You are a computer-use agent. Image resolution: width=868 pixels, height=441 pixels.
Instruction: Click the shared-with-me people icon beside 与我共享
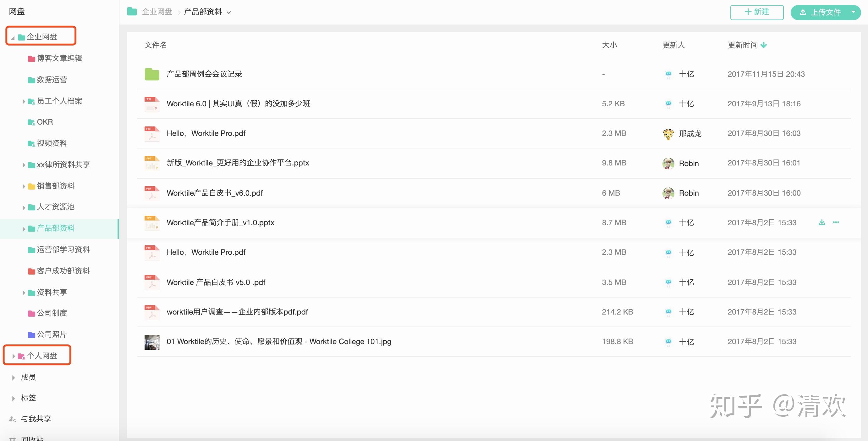(13, 419)
